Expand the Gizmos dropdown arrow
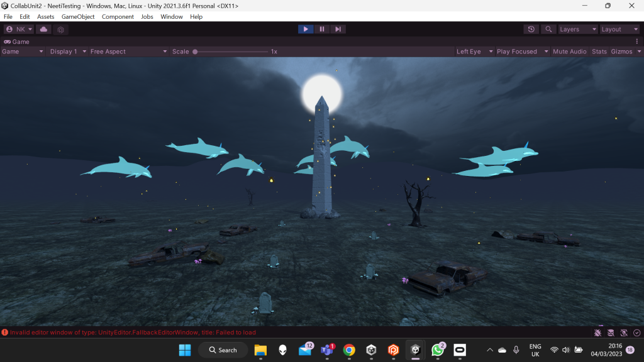Image resolution: width=644 pixels, height=362 pixels. tap(639, 52)
